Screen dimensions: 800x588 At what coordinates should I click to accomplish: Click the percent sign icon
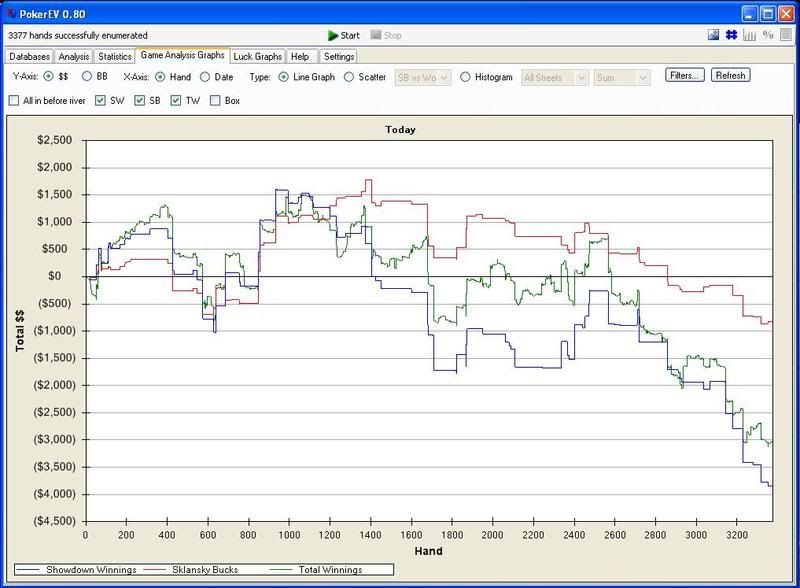[x=768, y=35]
